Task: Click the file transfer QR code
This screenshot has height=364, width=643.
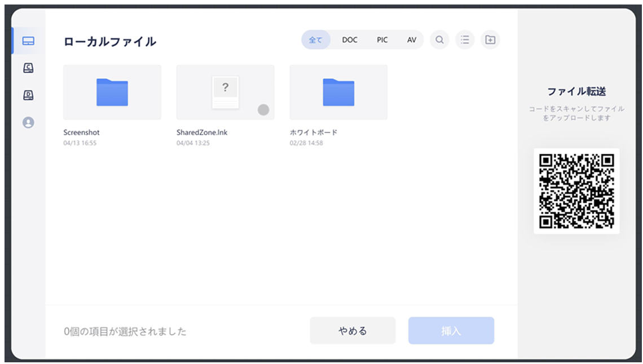Action: tap(576, 191)
